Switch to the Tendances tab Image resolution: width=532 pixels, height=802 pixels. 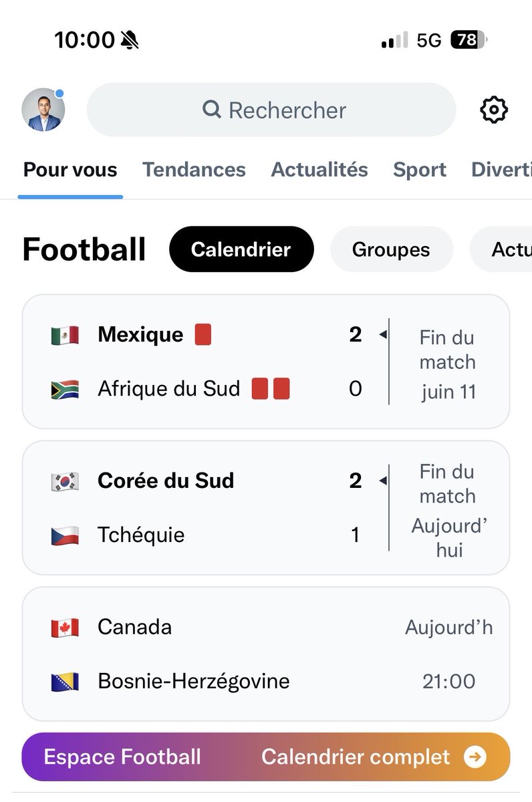(x=194, y=170)
